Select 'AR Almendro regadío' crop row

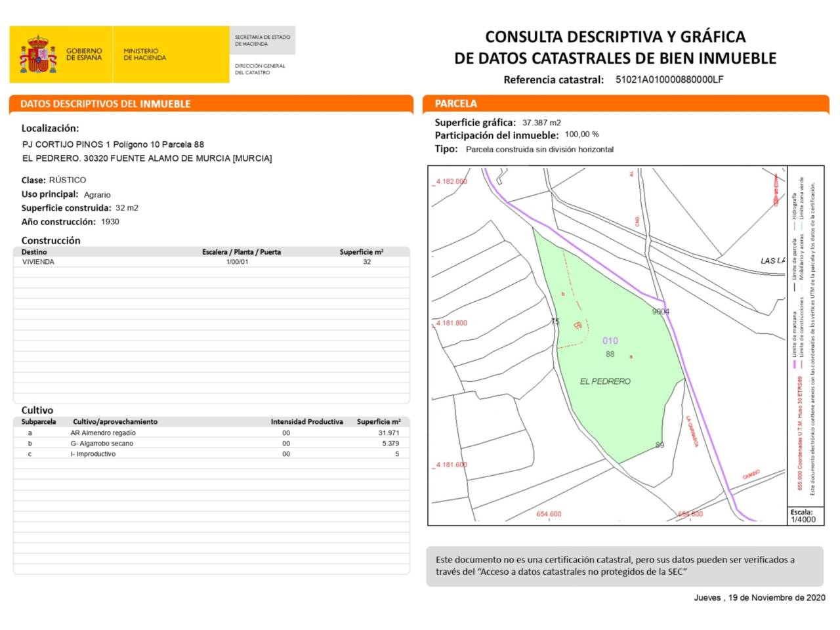(x=103, y=433)
